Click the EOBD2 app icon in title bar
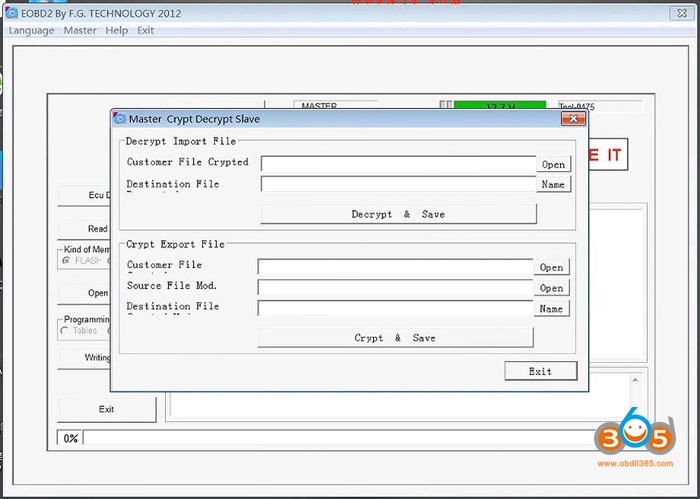This screenshot has height=499, width=700. click(11, 13)
